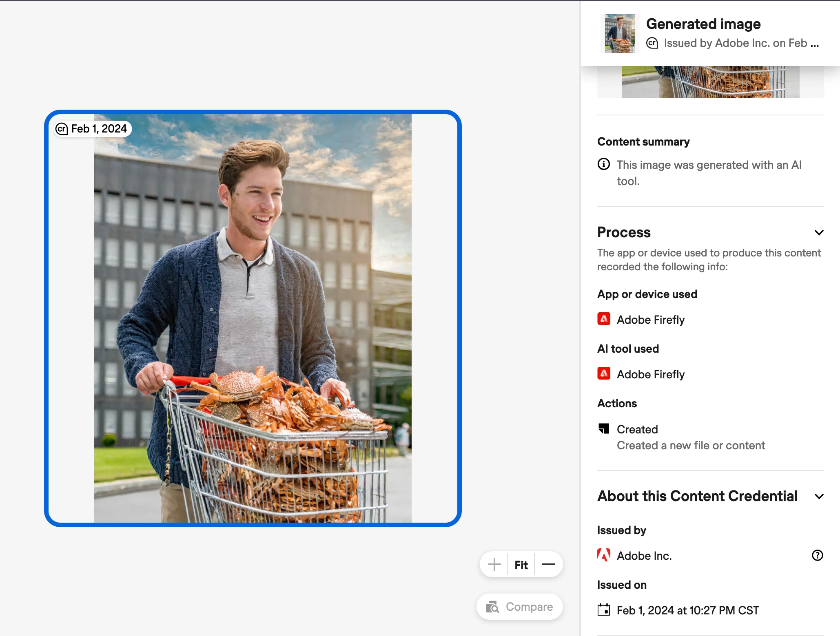Click the Feb 1, 2024 date badge
Screen dimensions: 840x636
(x=99, y=129)
